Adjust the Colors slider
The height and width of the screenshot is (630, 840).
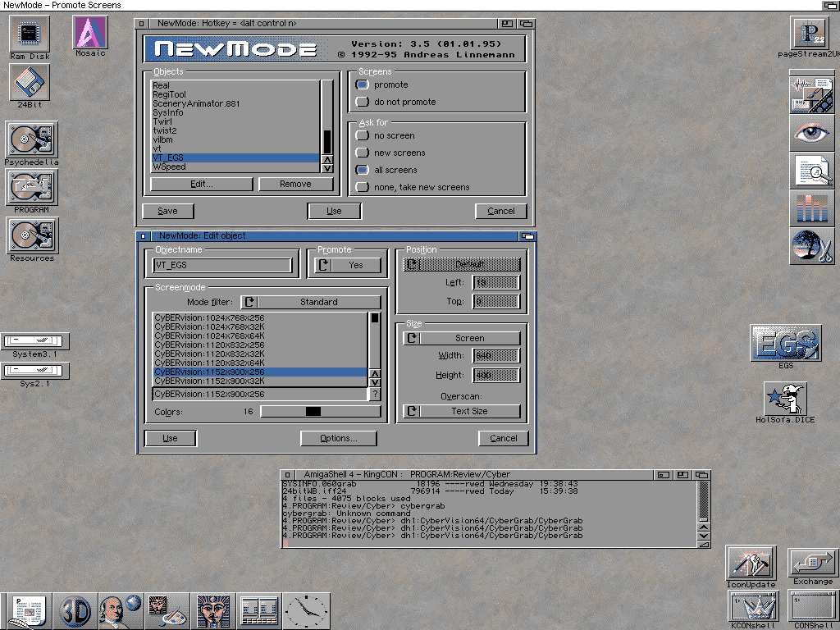[x=321, y=412]
